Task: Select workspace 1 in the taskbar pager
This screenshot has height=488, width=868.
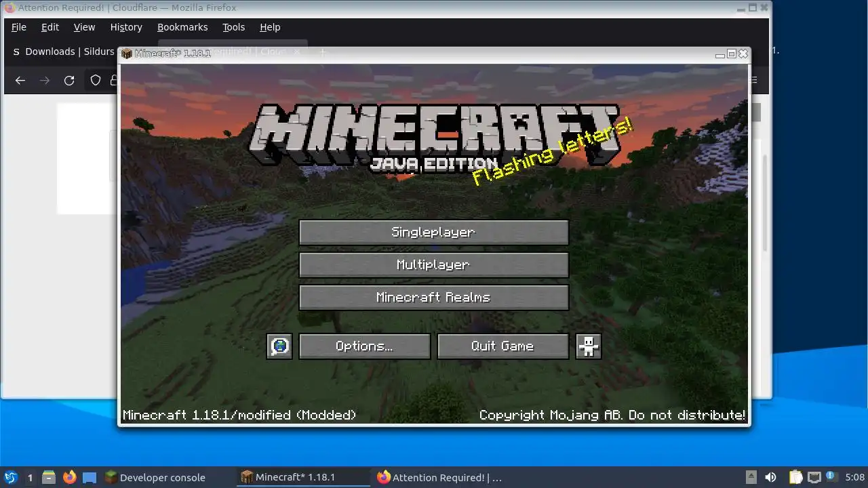Action: point(30,477)
